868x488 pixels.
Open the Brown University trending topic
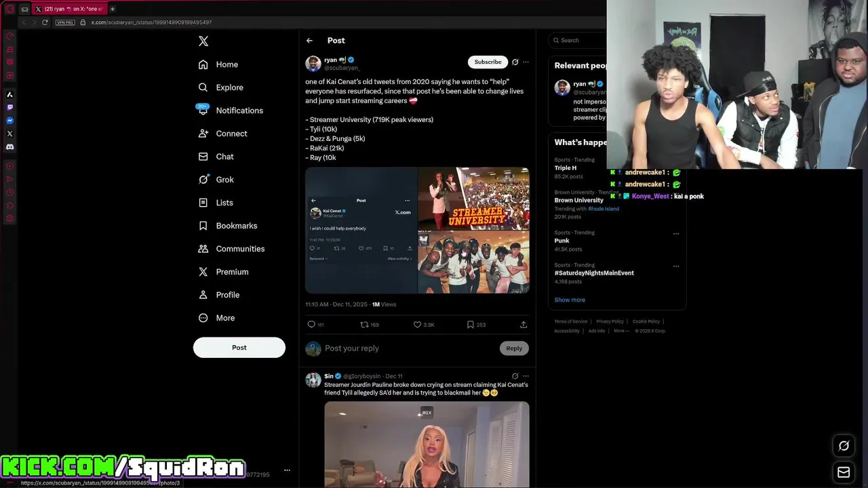[578, 201]
